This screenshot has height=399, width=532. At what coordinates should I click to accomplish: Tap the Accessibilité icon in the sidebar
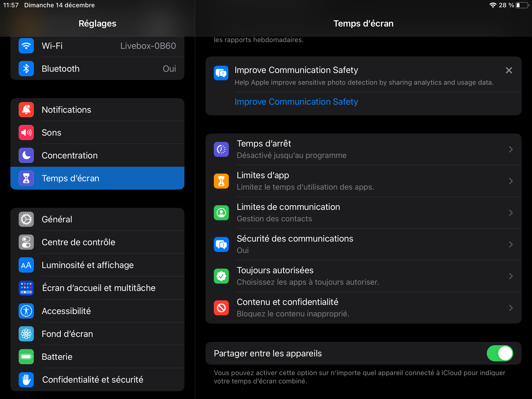coord(26,311)
